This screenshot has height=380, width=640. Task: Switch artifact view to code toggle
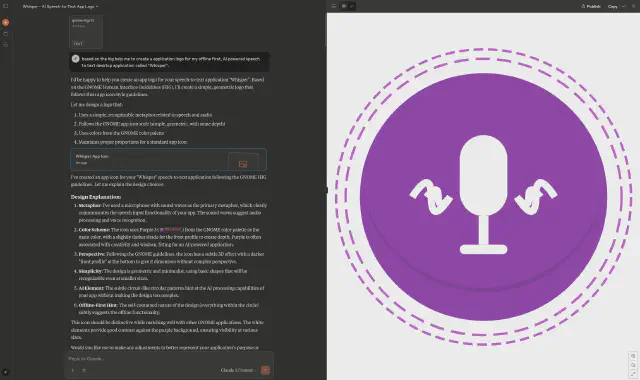(x=351, y=6)
